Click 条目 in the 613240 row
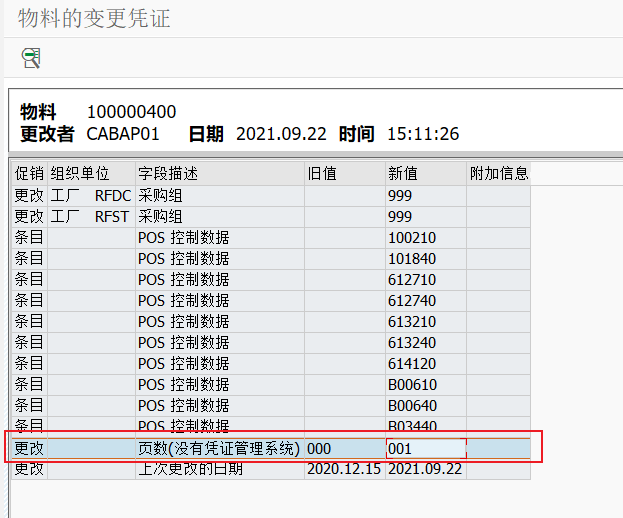Screen dimensions: 623x518 click(x=29, y=343)
